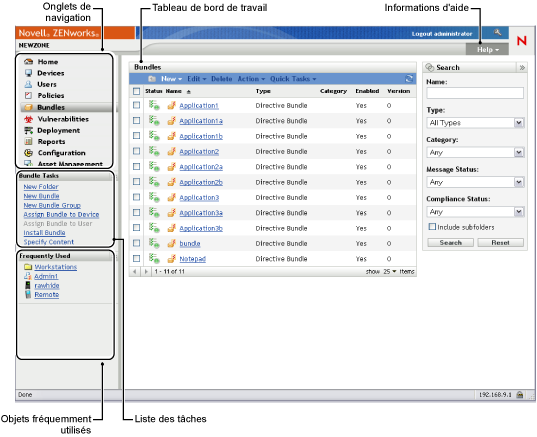Check the box for Application1
Image resolution: width=537 pixels, height=437 pixels.
136,105
